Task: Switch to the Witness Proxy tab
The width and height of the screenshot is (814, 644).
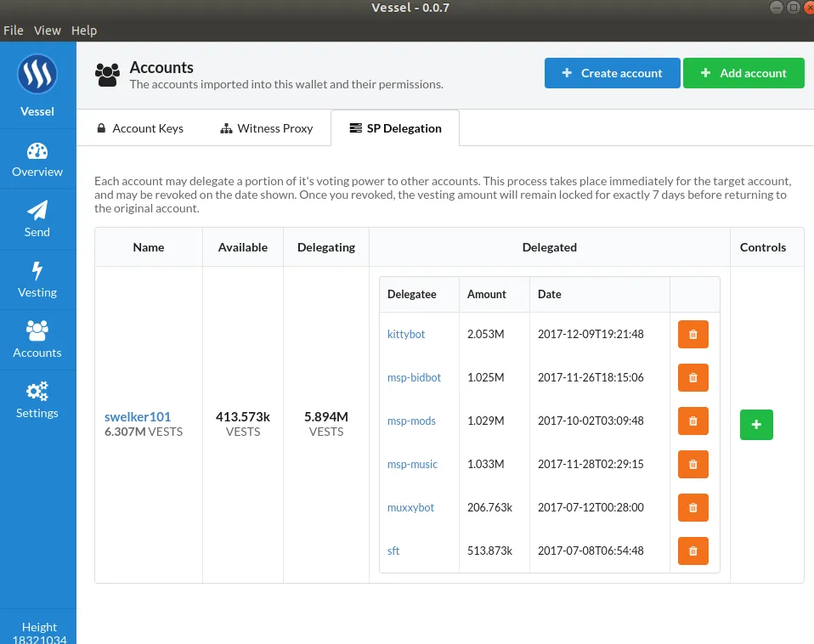Action: pos(267,128)
